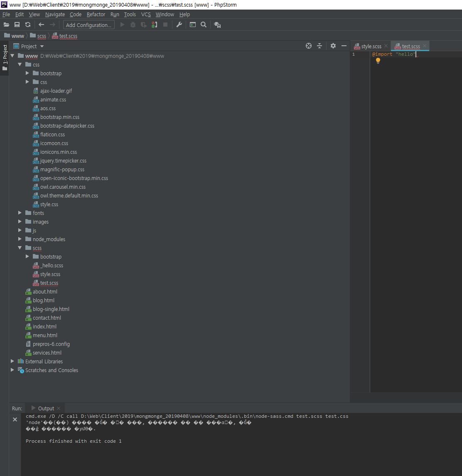Open the terminal run-command icon
This screenshot has height=476, width=462.
point(193,25)
